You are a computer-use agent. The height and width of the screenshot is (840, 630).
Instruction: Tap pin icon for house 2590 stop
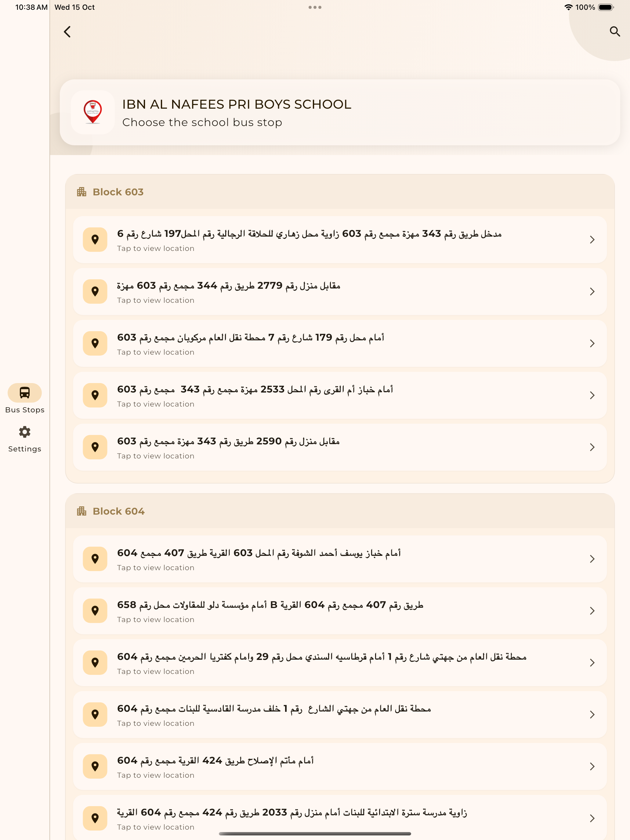click(x=95, y=447)
